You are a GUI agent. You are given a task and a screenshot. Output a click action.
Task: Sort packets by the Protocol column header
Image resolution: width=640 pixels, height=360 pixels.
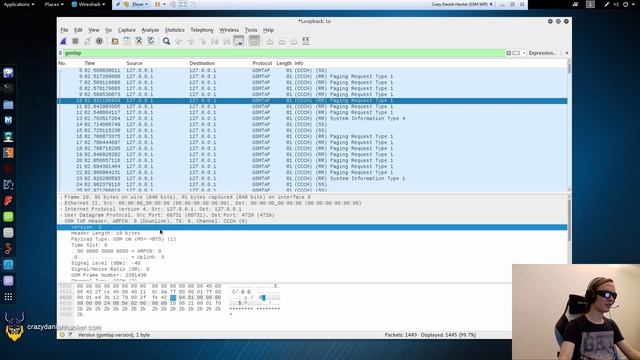(x=262, y=63)
